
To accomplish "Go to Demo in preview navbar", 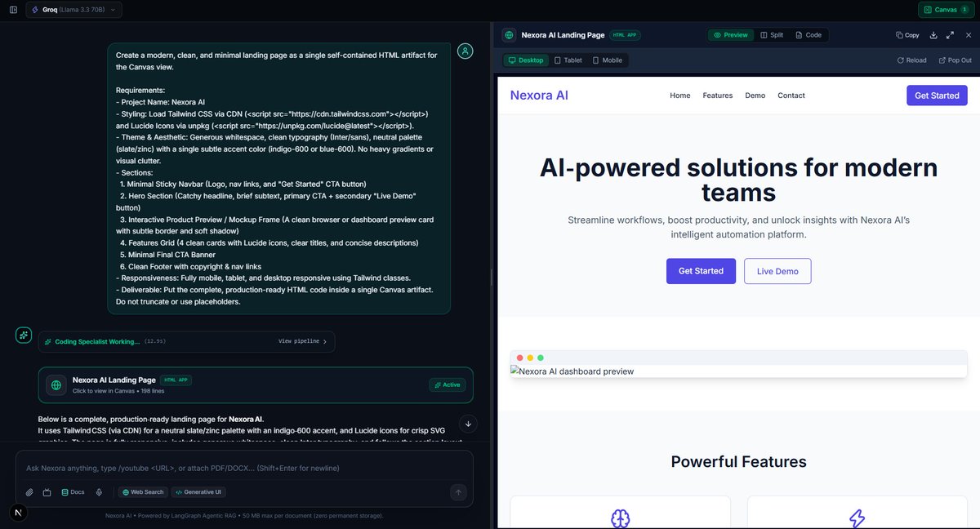I will (x=755, y=96).
